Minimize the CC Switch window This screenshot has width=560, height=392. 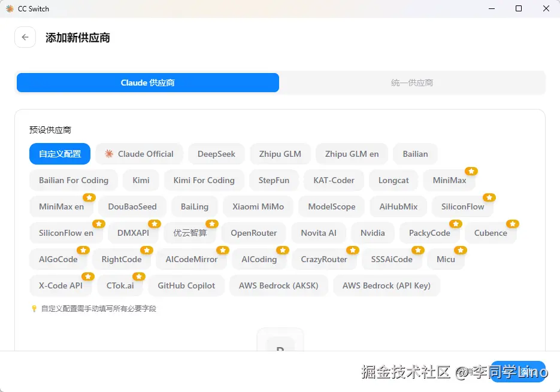[492, 8]
